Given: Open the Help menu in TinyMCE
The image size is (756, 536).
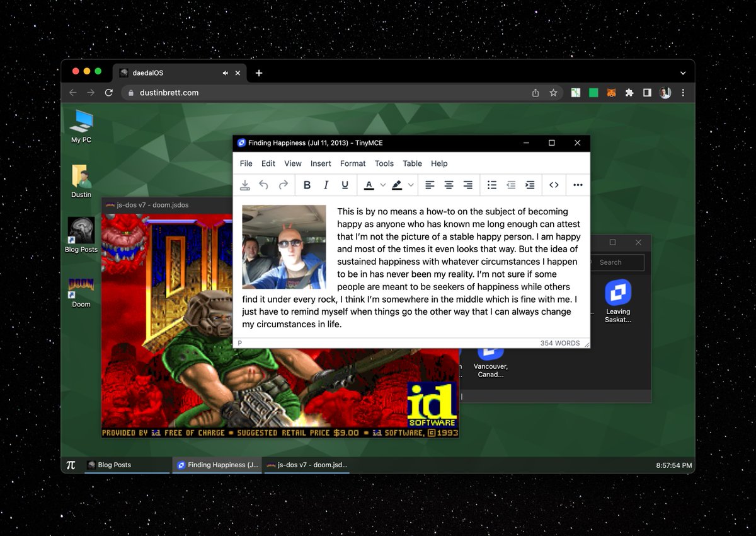Looking at the screenshot, I should pos(439,163).
